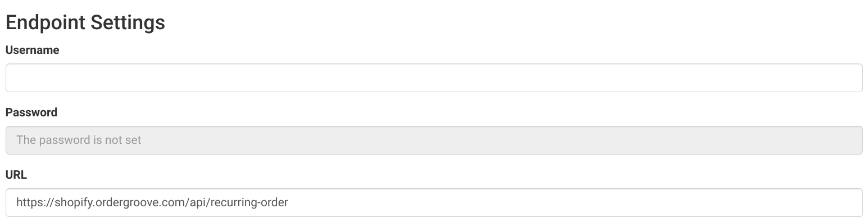
Task: Click the Username label text
Action: point(32,50)
